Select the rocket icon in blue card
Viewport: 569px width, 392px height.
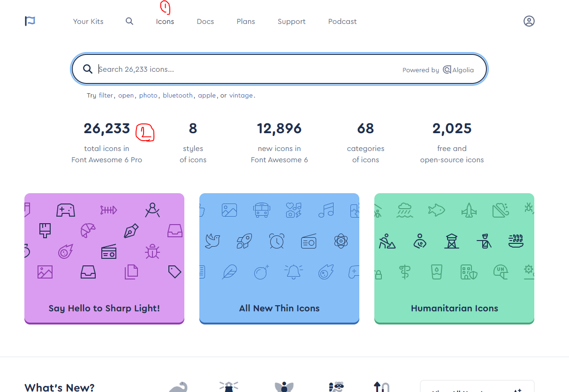244,241
